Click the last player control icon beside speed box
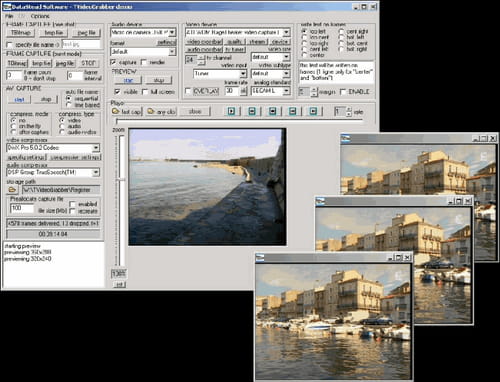500x382 pixels. click(x=313, y=111)
